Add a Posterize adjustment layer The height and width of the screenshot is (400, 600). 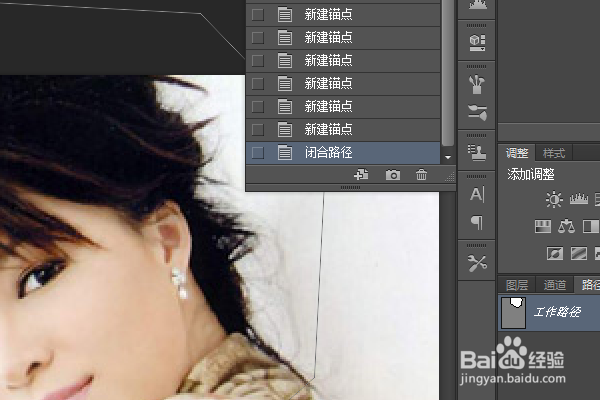tap(579, 253)
